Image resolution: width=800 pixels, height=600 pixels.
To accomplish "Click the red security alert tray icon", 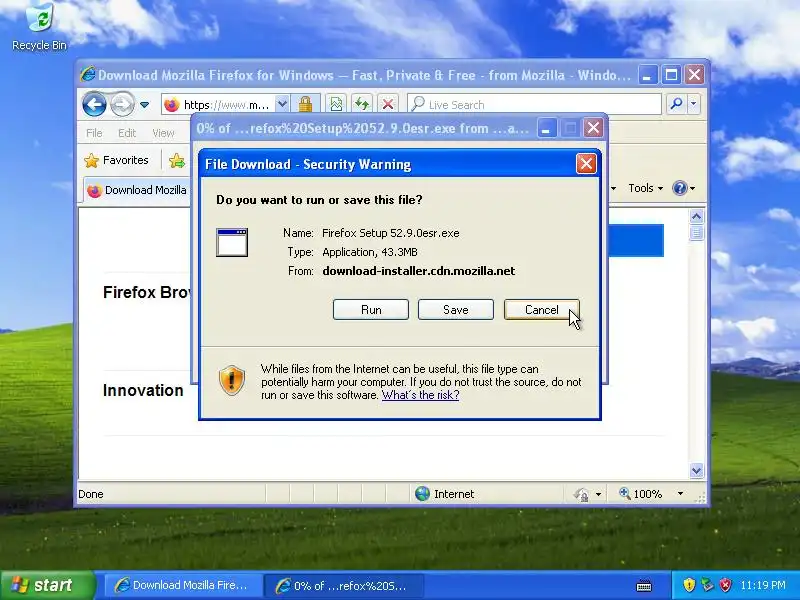I will coord(725,585).
